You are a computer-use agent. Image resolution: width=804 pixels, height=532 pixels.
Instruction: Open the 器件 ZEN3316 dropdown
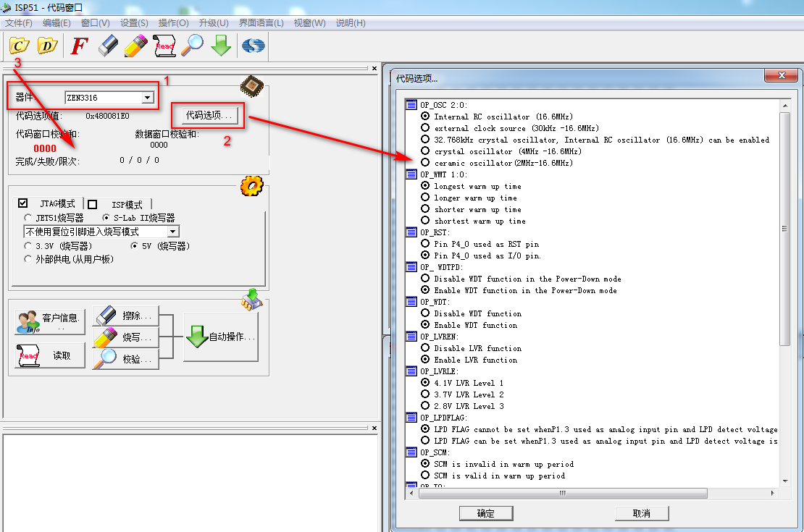[x=147, y=98]
